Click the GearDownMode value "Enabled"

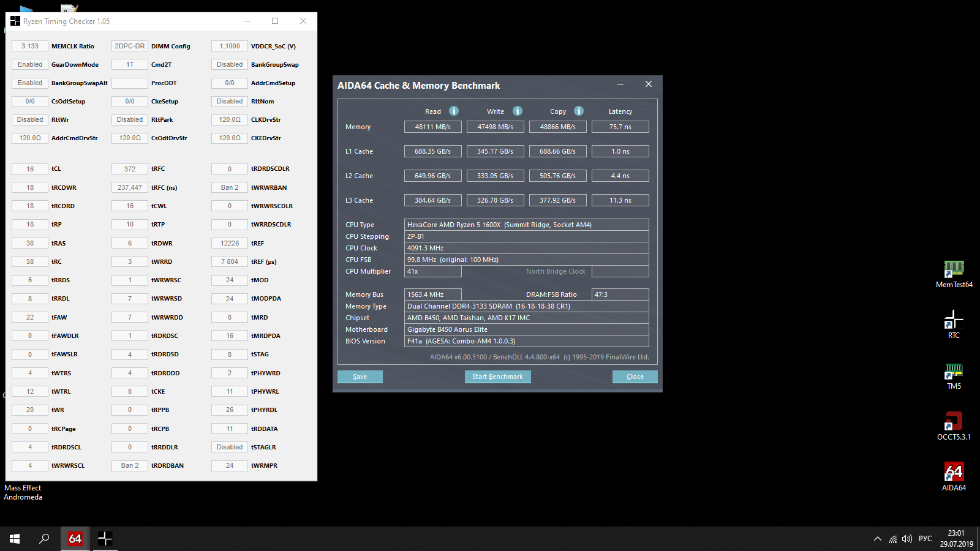pos(30,64)
